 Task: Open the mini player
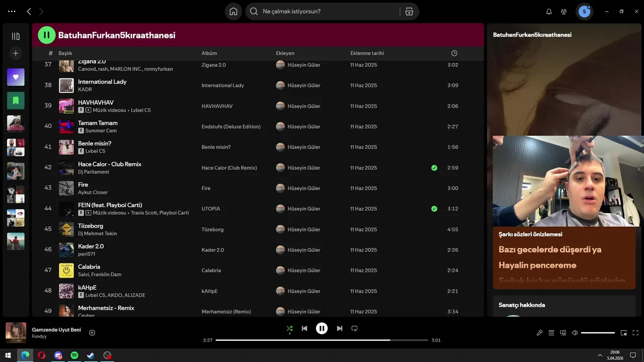[624, 333]
